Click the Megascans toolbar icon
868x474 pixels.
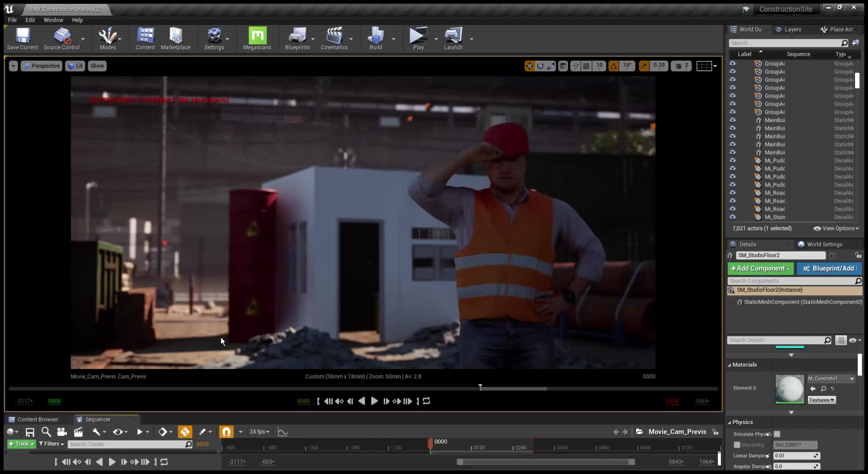(257, 36)
